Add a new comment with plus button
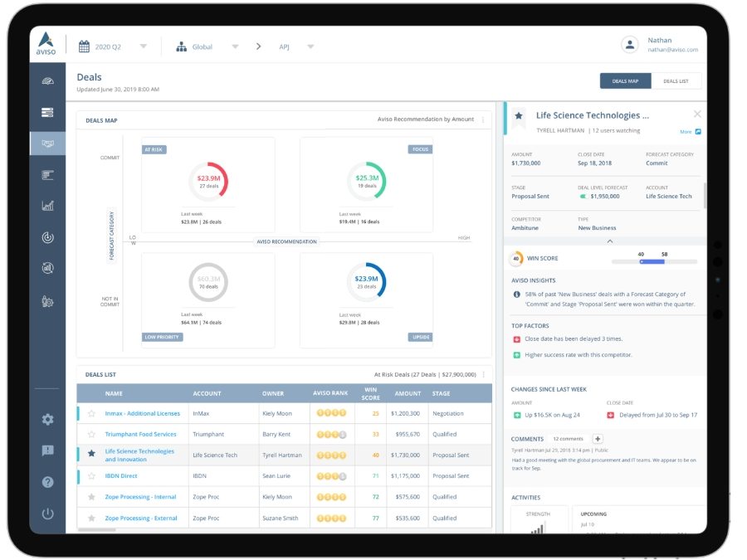747x560 pixels. coord(598,439)
